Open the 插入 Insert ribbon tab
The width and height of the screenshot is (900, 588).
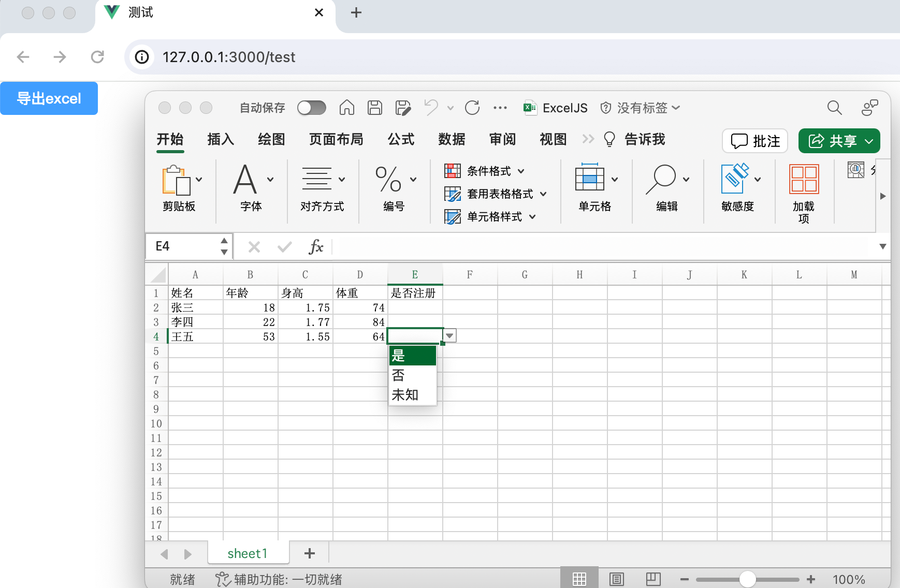click(221, 139)
